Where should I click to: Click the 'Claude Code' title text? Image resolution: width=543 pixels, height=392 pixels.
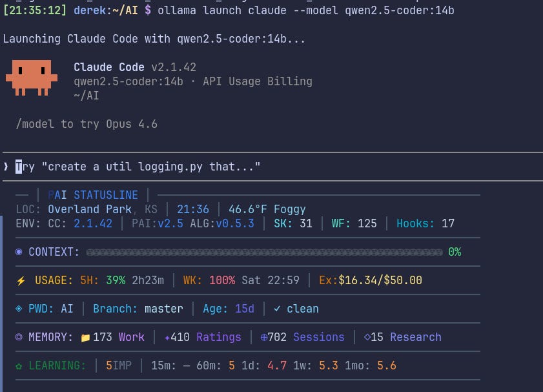(x=108, y=67)
